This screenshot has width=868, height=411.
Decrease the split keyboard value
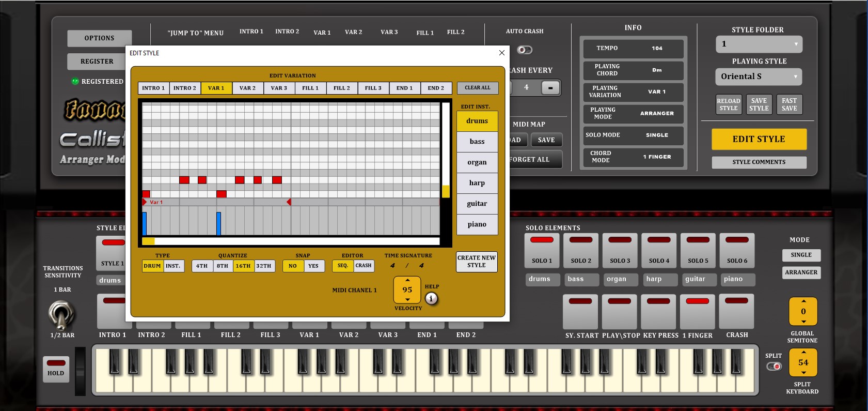click(x=803, y=373)
